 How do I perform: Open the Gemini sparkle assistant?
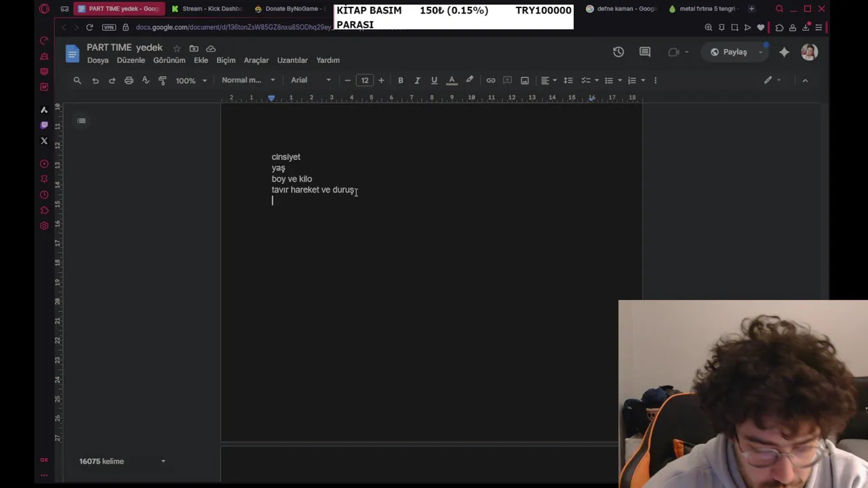point(784,52)
